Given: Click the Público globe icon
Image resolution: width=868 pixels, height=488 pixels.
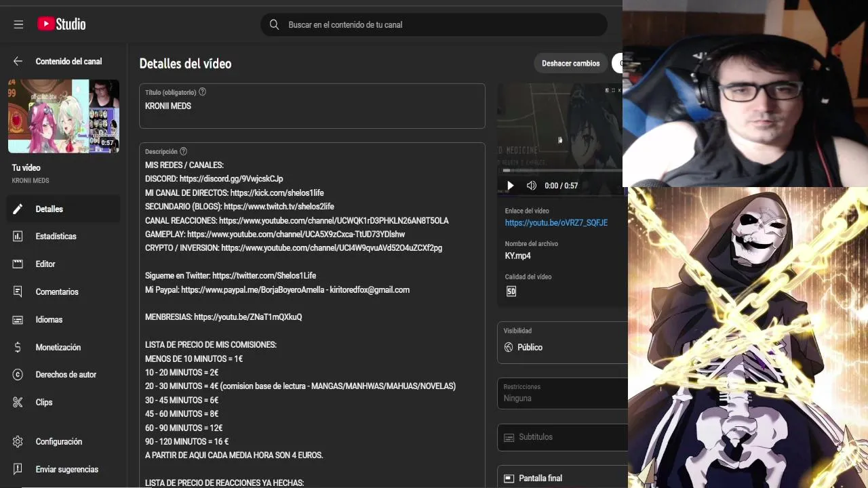Looking at the screenshot, I should pos(509,347).
